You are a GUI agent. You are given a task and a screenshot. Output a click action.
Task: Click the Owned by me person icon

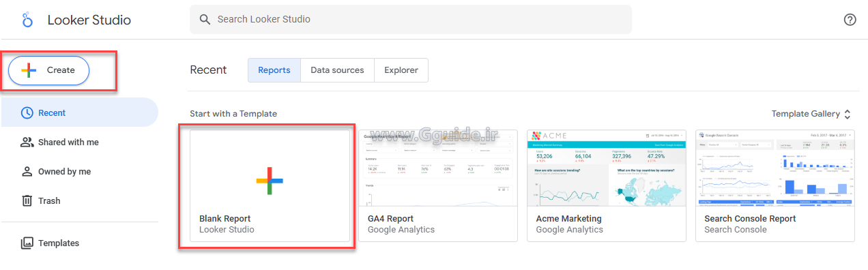(27, 171)
